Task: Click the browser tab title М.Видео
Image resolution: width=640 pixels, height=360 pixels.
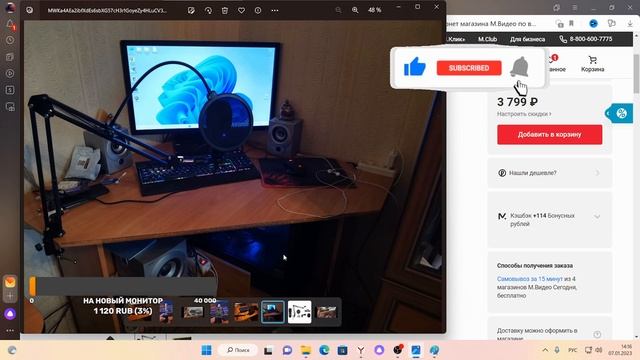Action: pos(491,24)
